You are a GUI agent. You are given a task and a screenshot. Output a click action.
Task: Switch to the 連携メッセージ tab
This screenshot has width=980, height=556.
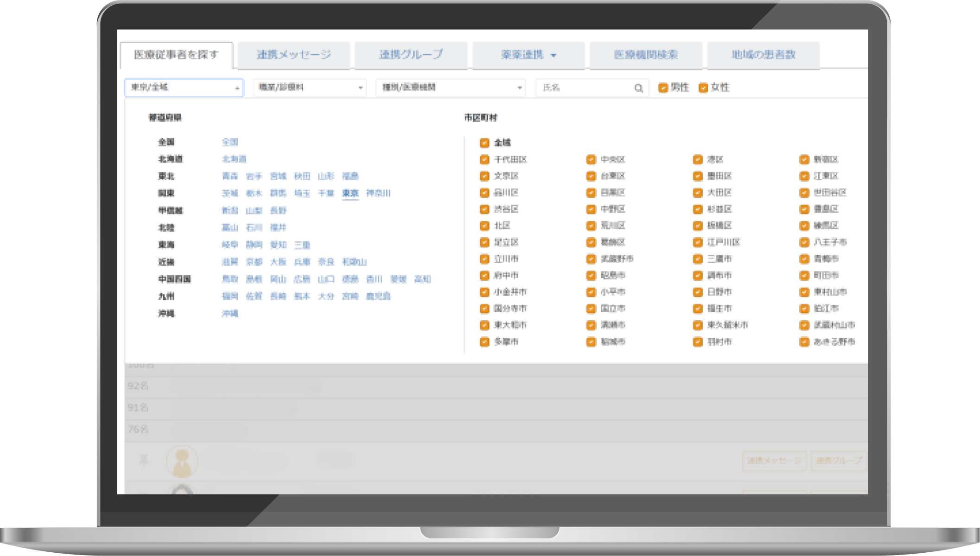[294, 55]
